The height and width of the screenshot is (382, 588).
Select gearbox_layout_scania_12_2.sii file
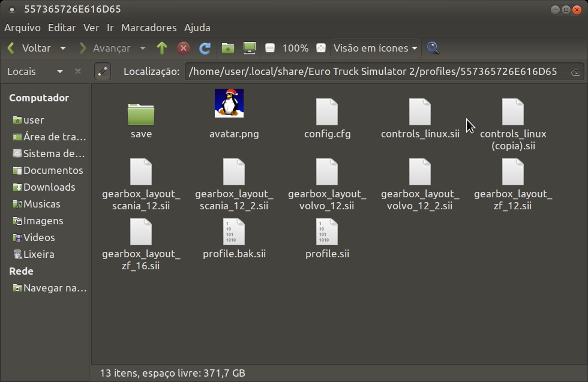tap(234, 185)
